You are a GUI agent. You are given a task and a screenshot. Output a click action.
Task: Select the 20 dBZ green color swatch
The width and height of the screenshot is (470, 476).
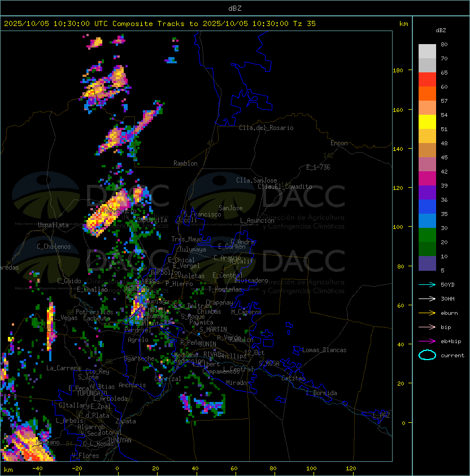pos(427,249)
